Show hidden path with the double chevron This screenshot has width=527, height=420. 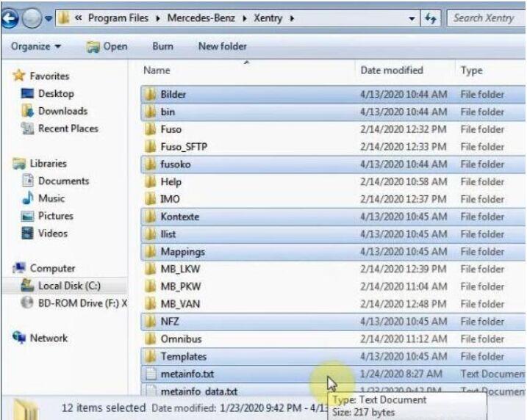pyautogui.click(x=79, y=18)
